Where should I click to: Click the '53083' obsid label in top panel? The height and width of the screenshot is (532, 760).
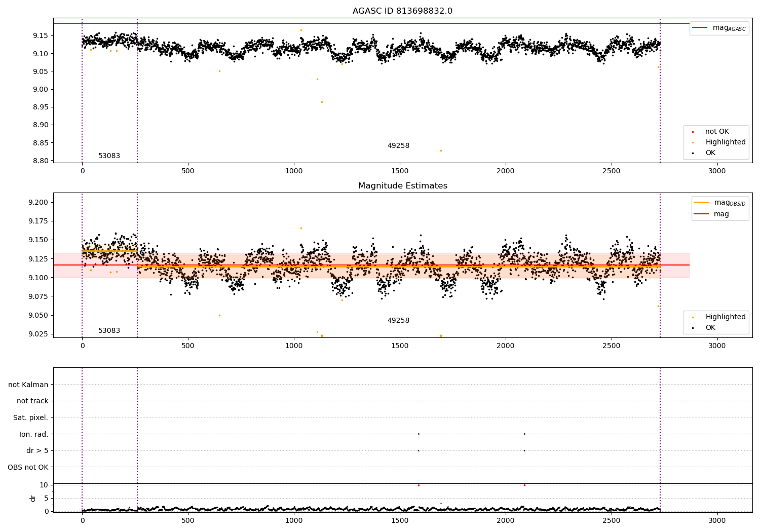point(109,156)
